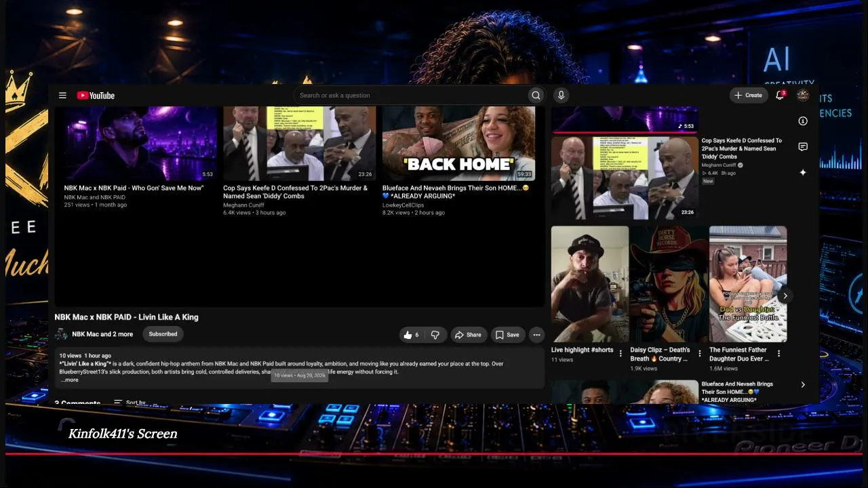Focus the Search or ask a question field
This screenshot has width=868, height=488.
coord(410,96)
